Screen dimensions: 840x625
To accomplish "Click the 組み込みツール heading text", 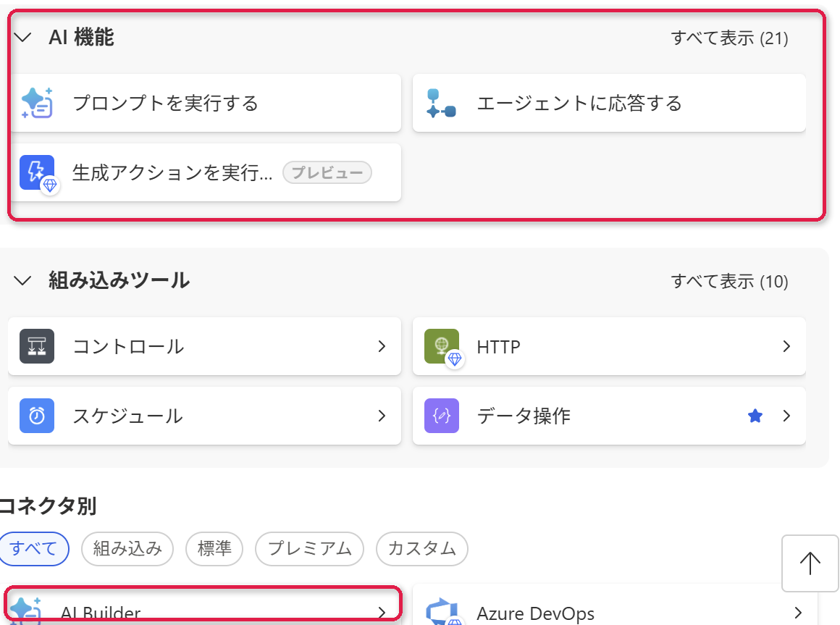I will tap(119, 280).
